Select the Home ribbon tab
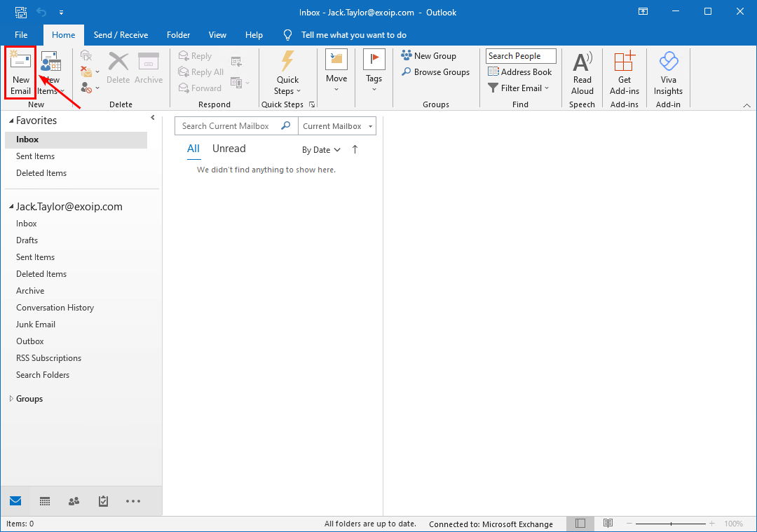The width and height of the screenshot is (757, 532). point(63,35)
